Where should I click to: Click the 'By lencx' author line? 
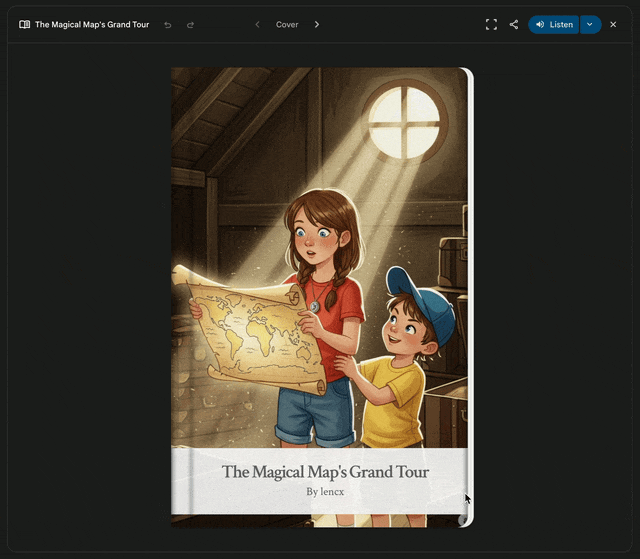(325, 492)
